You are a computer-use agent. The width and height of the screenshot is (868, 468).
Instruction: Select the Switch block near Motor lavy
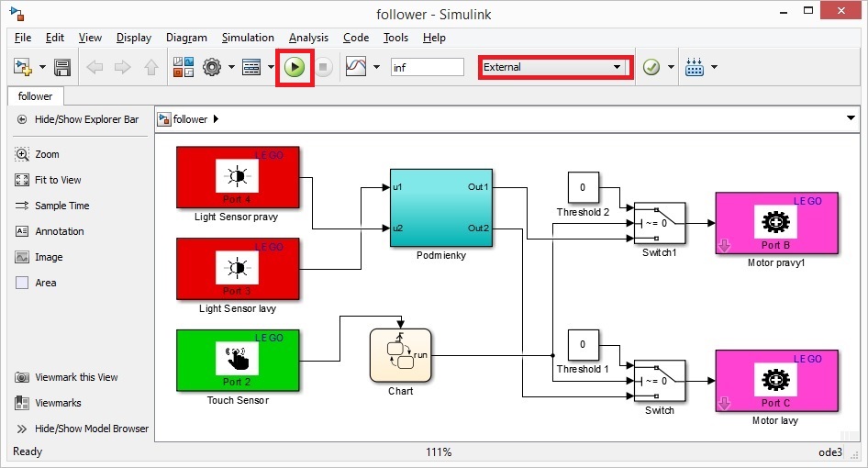660,381
